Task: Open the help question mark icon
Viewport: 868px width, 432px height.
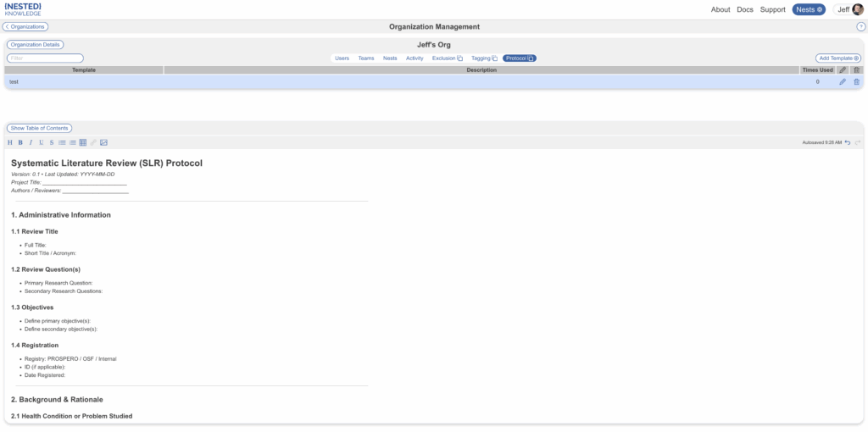Action: (860, 27)
